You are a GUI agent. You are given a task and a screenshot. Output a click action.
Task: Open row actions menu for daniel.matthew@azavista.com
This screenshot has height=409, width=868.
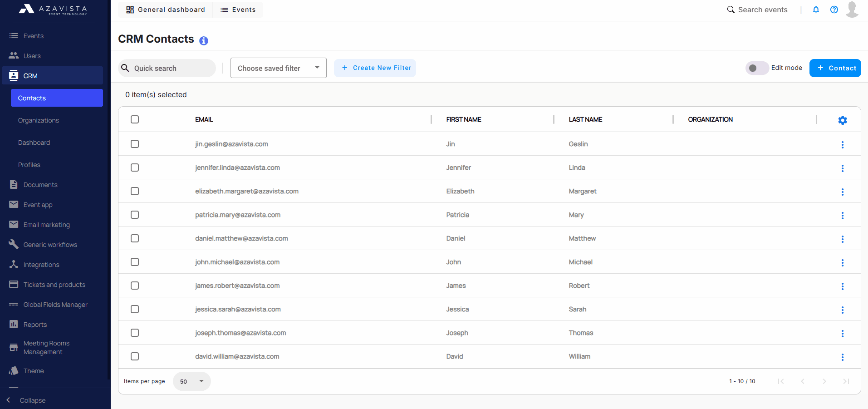click(x=843, y=239)
